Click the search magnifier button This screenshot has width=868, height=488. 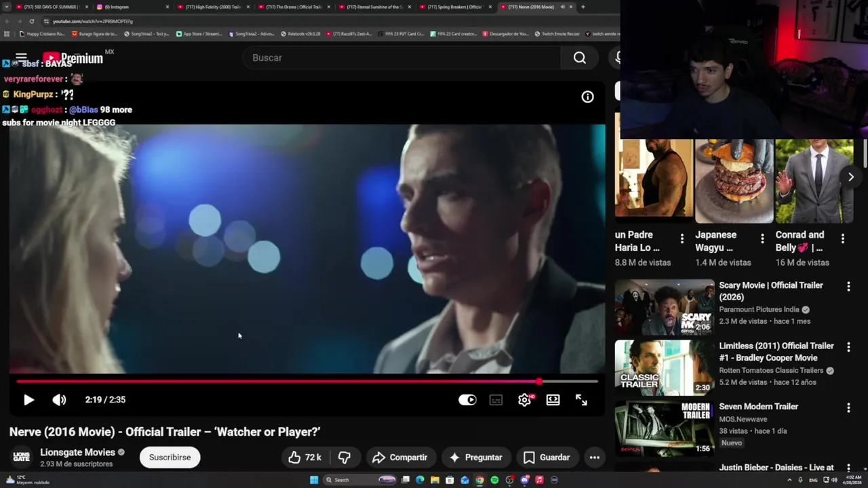point(579,58)
